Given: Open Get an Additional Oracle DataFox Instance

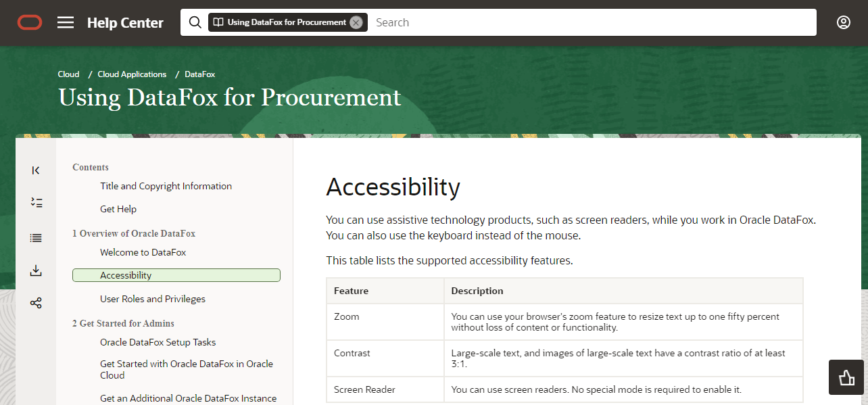Looking at the screenshot, I should [188, 398].
